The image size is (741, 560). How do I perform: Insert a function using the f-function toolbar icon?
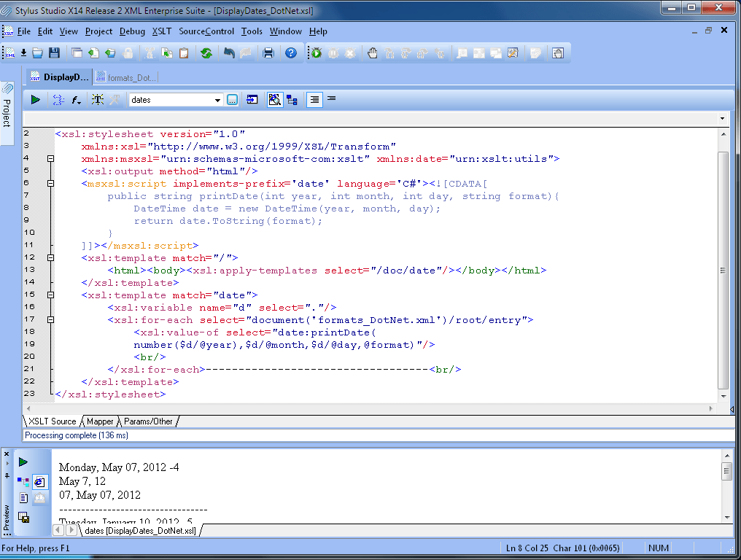75,100
